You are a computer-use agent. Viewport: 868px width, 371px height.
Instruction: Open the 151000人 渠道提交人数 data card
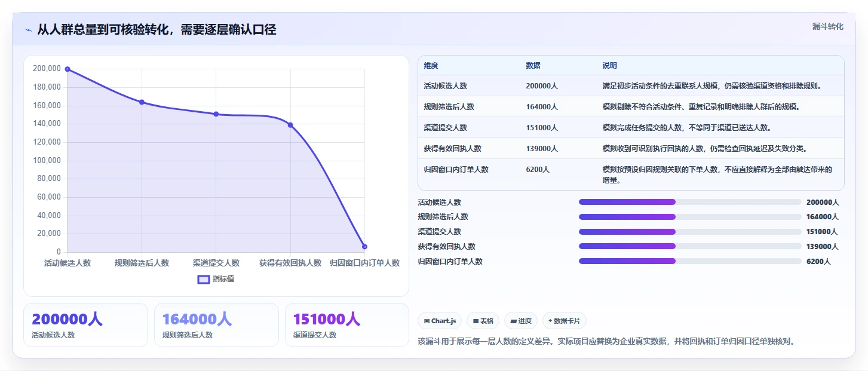pos(347,325)
